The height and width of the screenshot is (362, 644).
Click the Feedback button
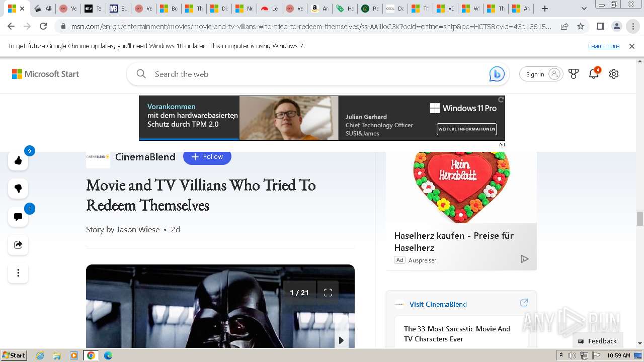coord(597,341)
